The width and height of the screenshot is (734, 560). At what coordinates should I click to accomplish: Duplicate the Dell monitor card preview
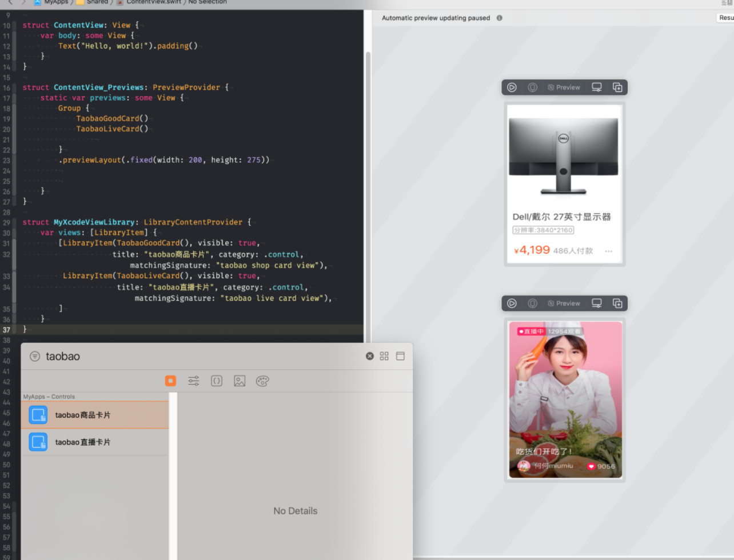pos(617,87)
